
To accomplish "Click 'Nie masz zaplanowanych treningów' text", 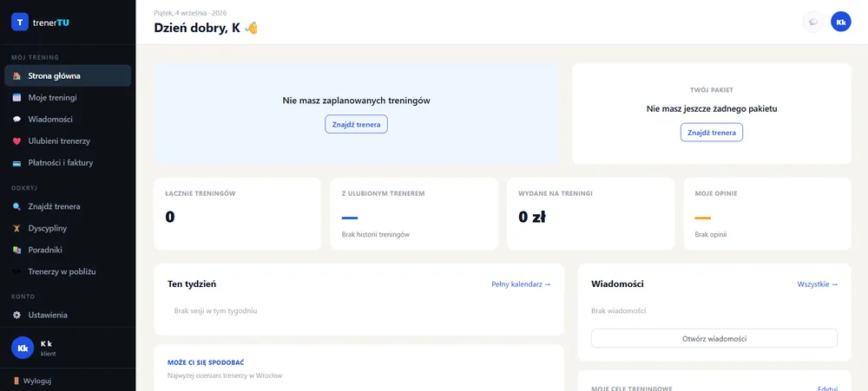I will pos(356,101).
